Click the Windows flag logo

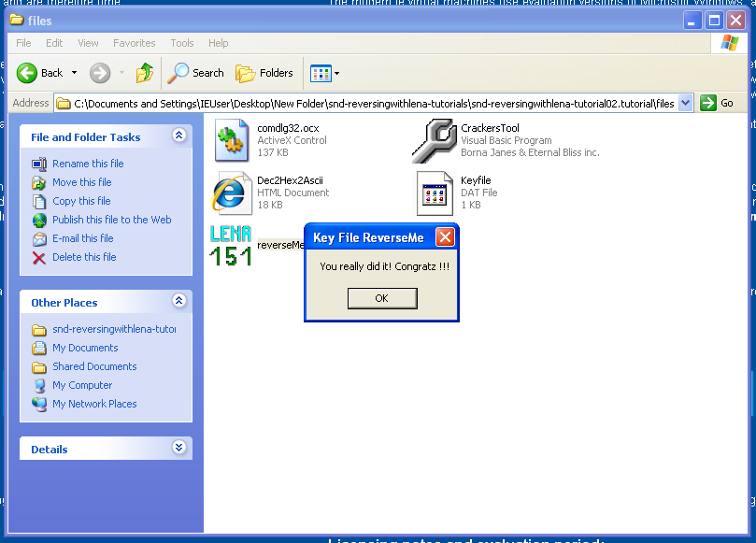[729, 43]
